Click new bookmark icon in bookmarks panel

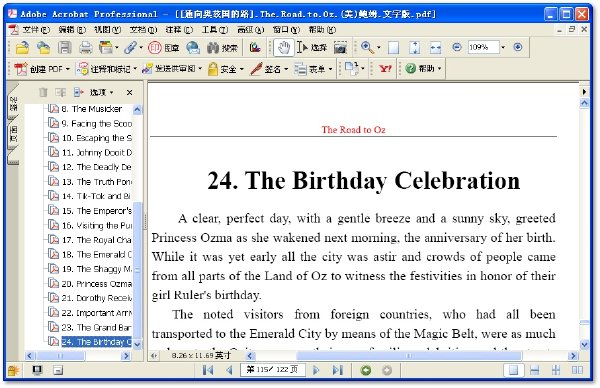60,92
